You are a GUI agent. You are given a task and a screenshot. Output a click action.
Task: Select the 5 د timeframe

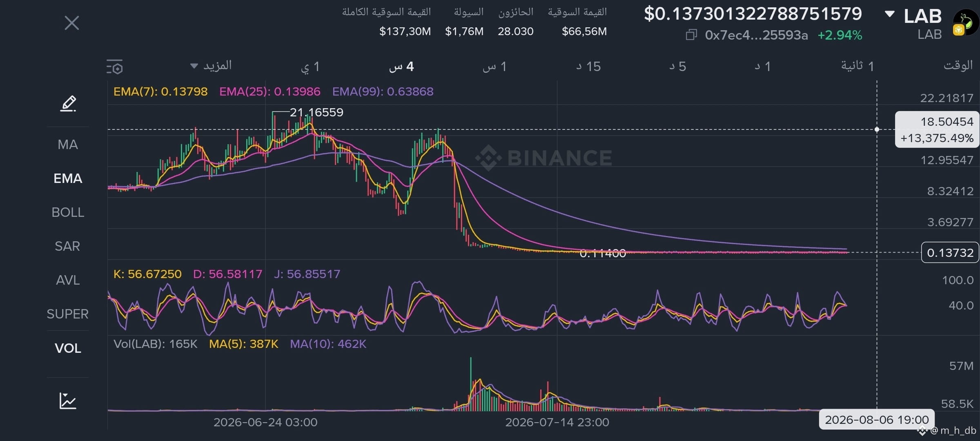pyautogui.click(x=678, y=67)
